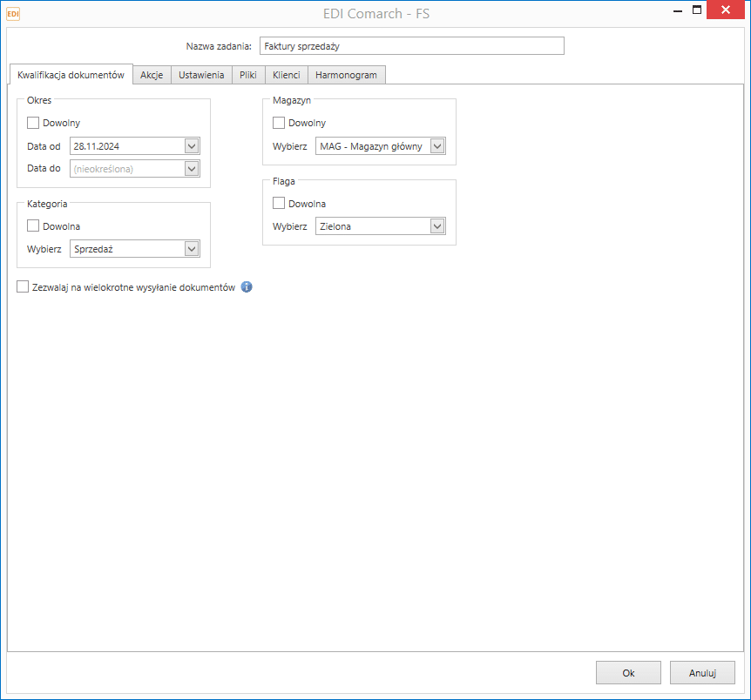Open the Data od date dropdown
751x700 pixels.
192,145
